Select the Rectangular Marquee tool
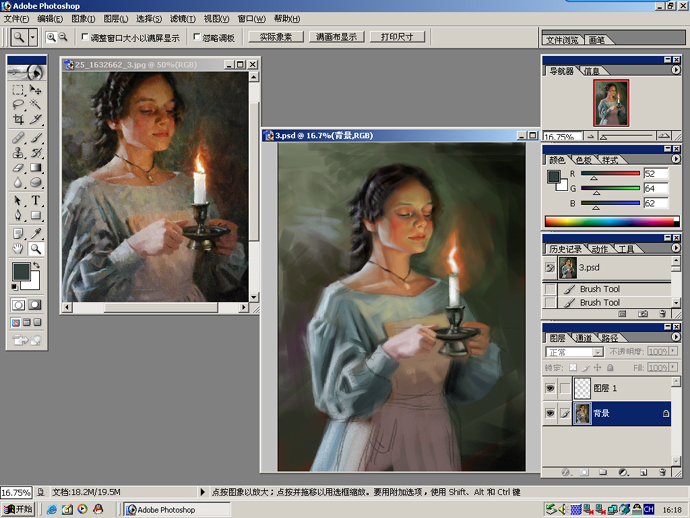The width and height of the screenshot is (690, 518). (x=18, y=90)
